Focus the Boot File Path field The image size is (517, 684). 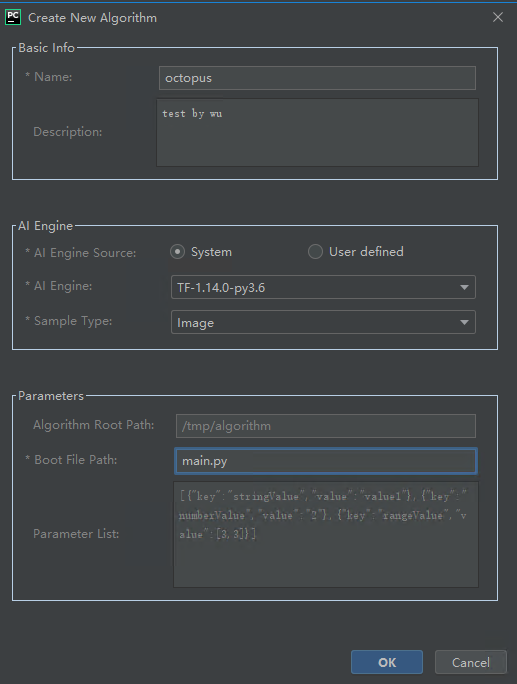tap(325, 461)
